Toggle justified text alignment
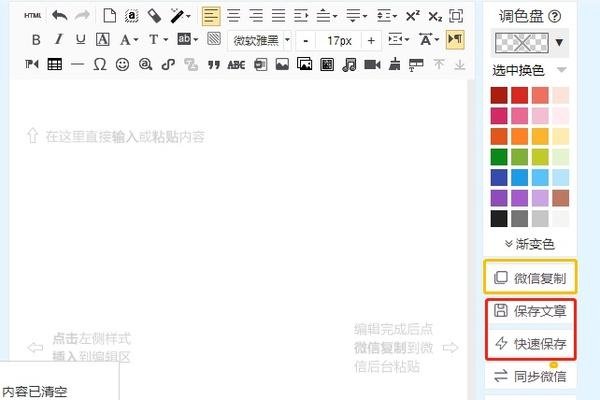 point(279,16)
